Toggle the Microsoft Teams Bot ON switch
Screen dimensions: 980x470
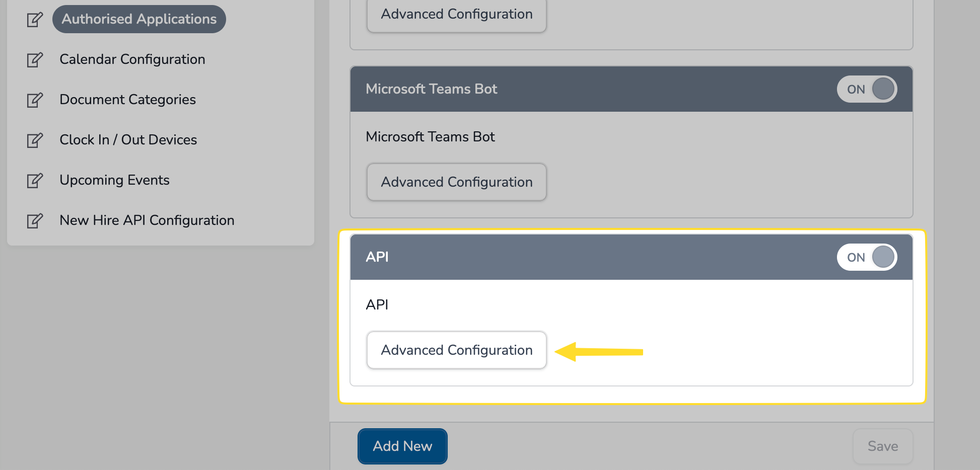pyautogui.click(x=867, y=89)
